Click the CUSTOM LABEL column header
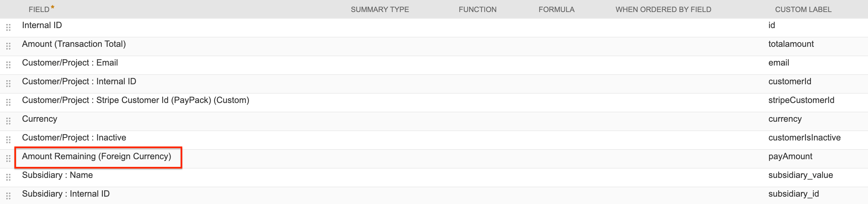This screenshot has width=868, height=204. click(803, 9)
